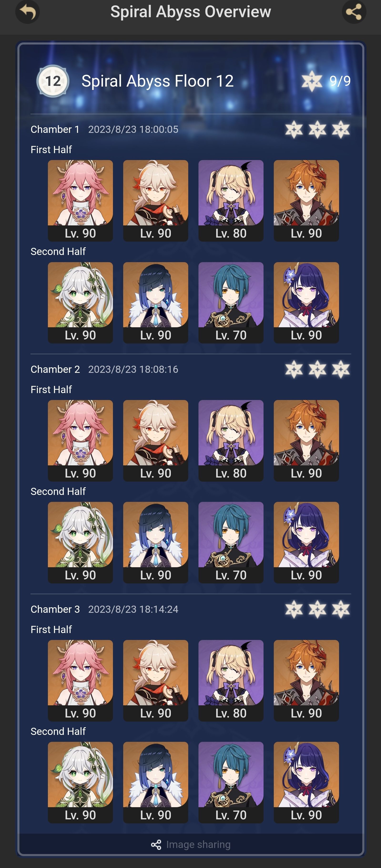Image resolution: width=381 pixels, height=868 pixels.
Task: Click Chamber 1 middle star icon
Action: click(x=317, y=129)
